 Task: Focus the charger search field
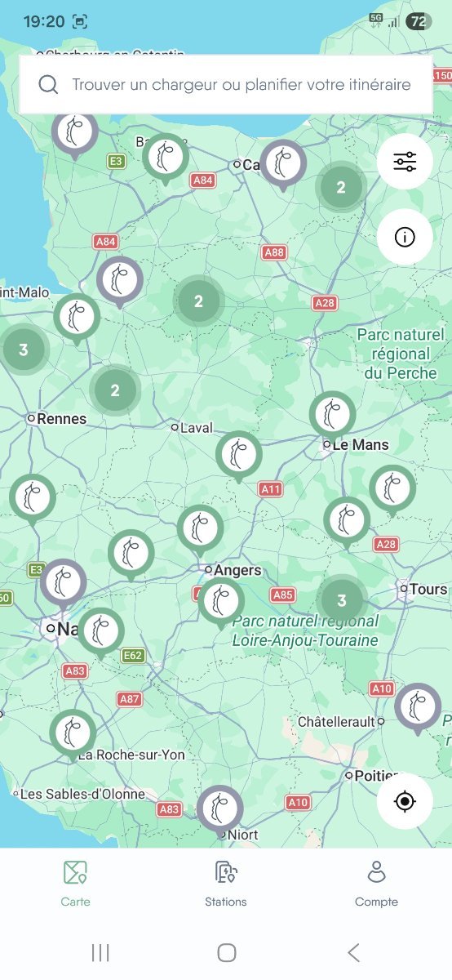226,84
